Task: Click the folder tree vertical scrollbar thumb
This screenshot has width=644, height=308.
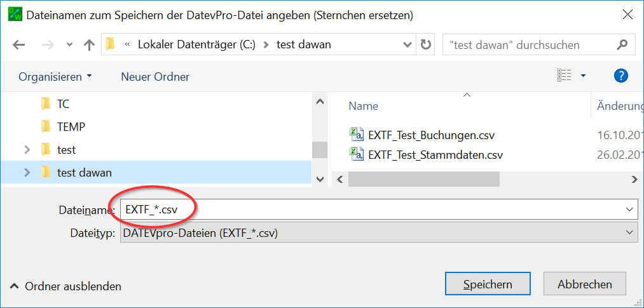Action: point(320,150)
